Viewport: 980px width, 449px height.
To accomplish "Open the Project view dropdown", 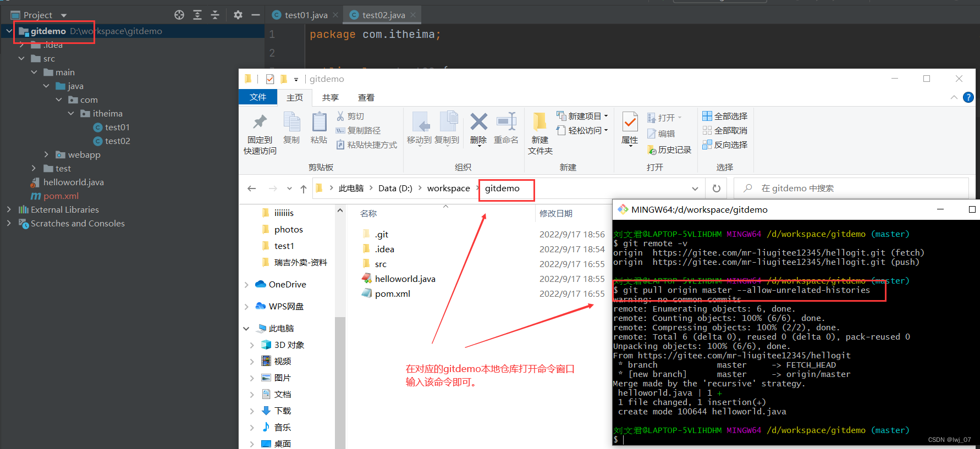I will coord(63,15).
